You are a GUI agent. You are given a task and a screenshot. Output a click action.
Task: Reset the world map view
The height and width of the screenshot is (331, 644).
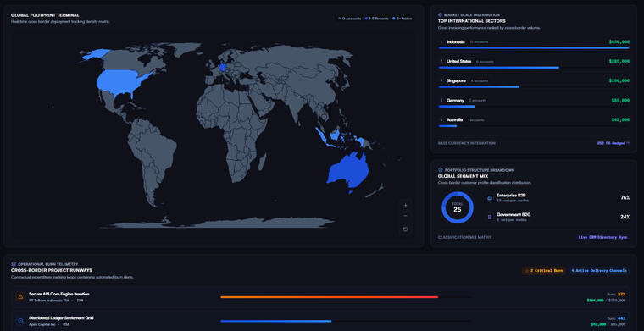tap(405, 229)
